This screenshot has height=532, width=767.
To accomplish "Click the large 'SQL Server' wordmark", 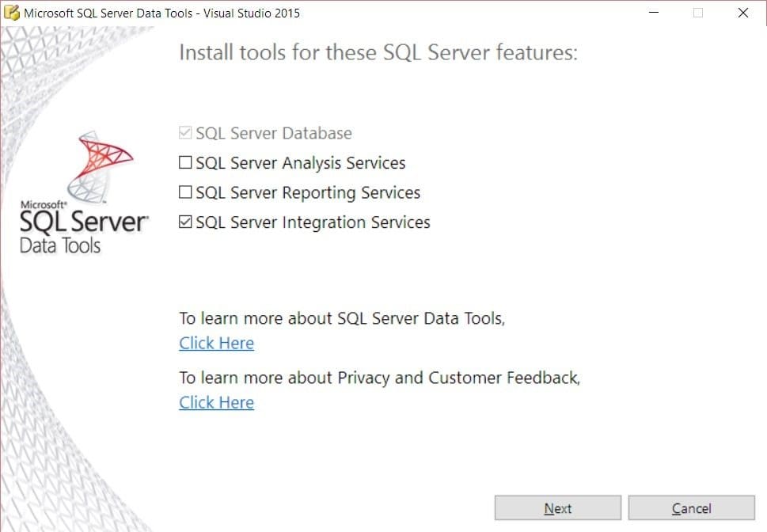I will [84, 222].
